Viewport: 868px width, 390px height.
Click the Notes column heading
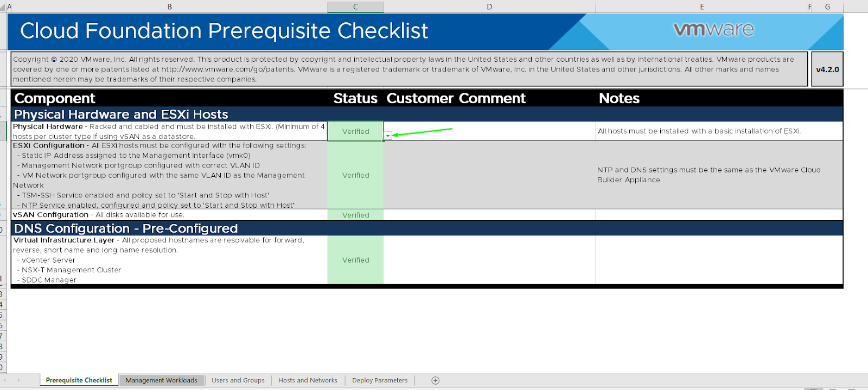(x=619, y=98)
